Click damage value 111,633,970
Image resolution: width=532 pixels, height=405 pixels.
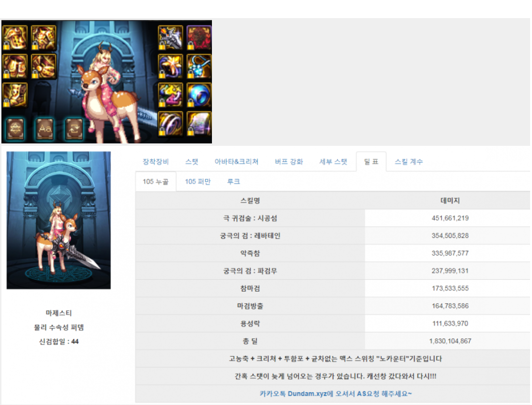pyautogui.click(x=450, y=324)
